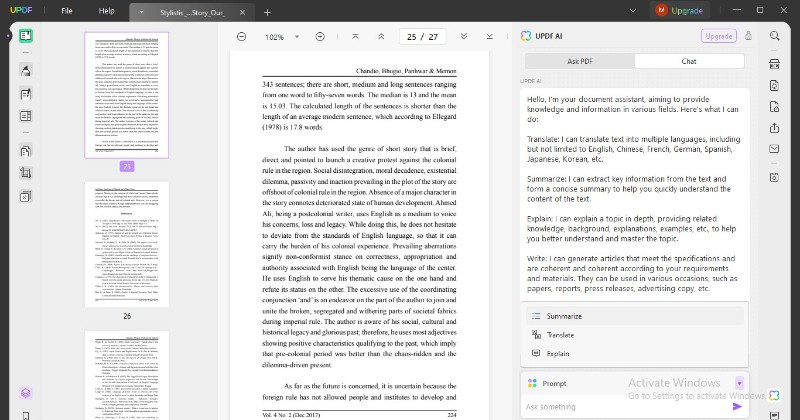Switch to the Chat tab

689,61
